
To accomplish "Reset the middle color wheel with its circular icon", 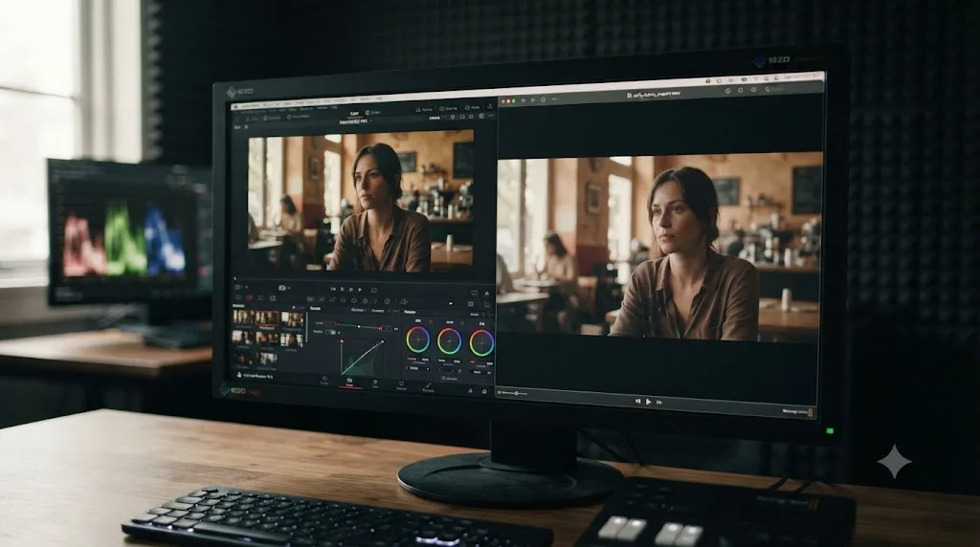I will (x=462, y=323).
